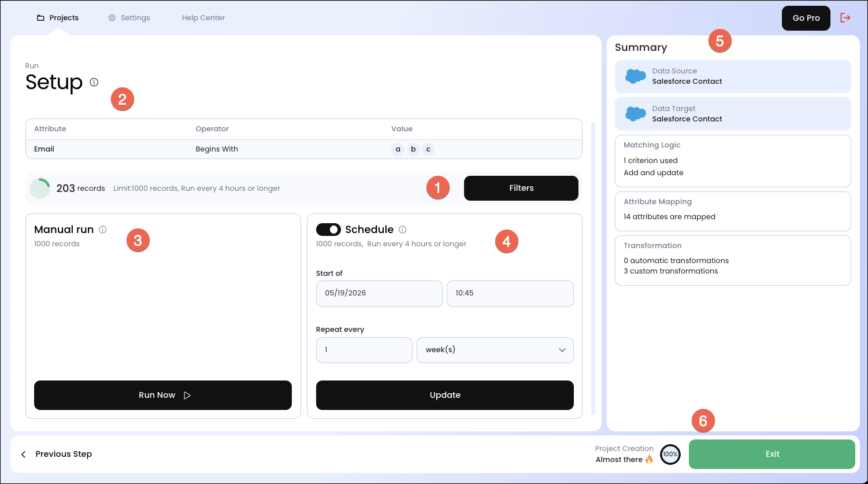Open the Filters button
Image resolution: width=868 pixels, height=484 pixels.
[x=521, y=188]
